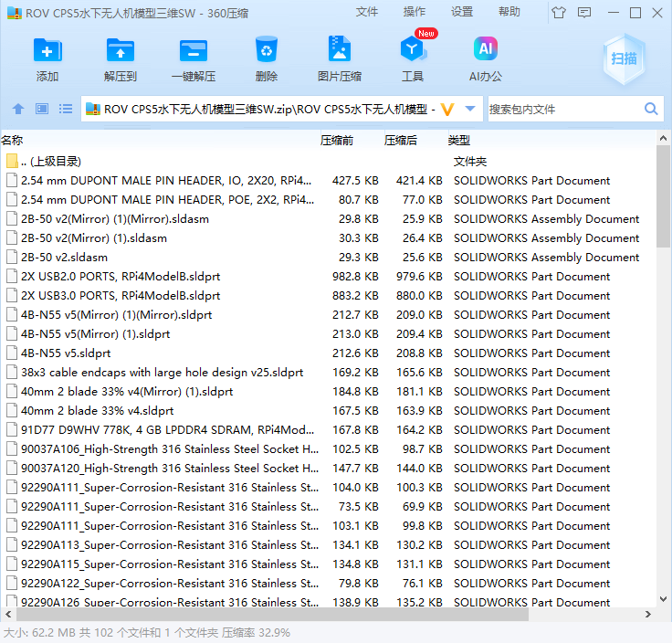Image resolution: width=672 pixels, height=643 pixels.
Task: Select the 90037A106_High-Strength file row
Action: (328, 449)
